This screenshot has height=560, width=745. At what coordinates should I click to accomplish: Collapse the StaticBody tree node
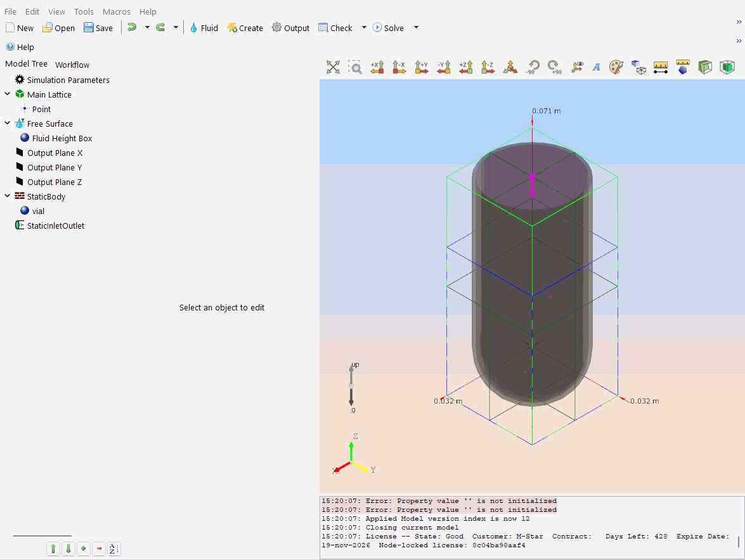[x=8, y=196]
